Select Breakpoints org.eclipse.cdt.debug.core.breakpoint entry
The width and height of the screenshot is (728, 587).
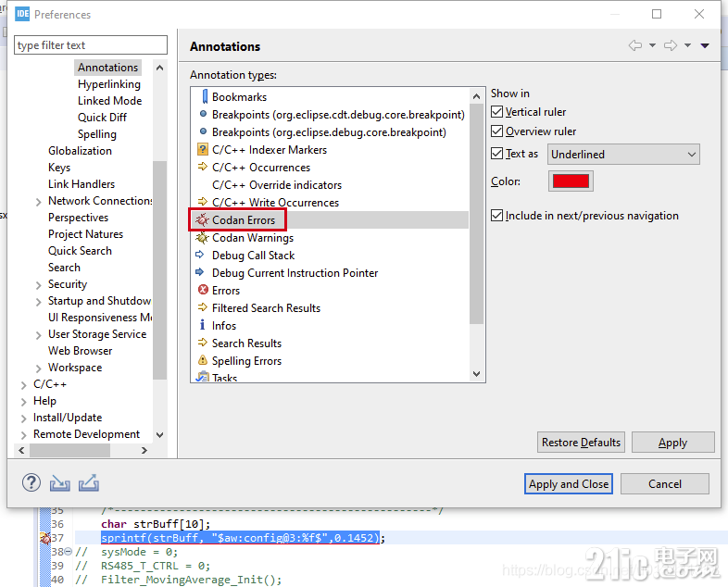pos(330,115)
